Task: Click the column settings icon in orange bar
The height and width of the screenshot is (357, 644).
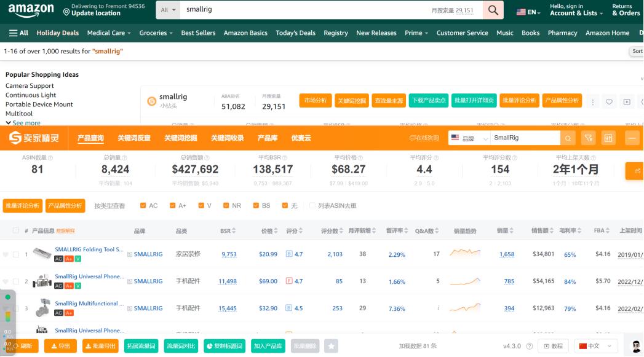Action: tap(609, 138)
